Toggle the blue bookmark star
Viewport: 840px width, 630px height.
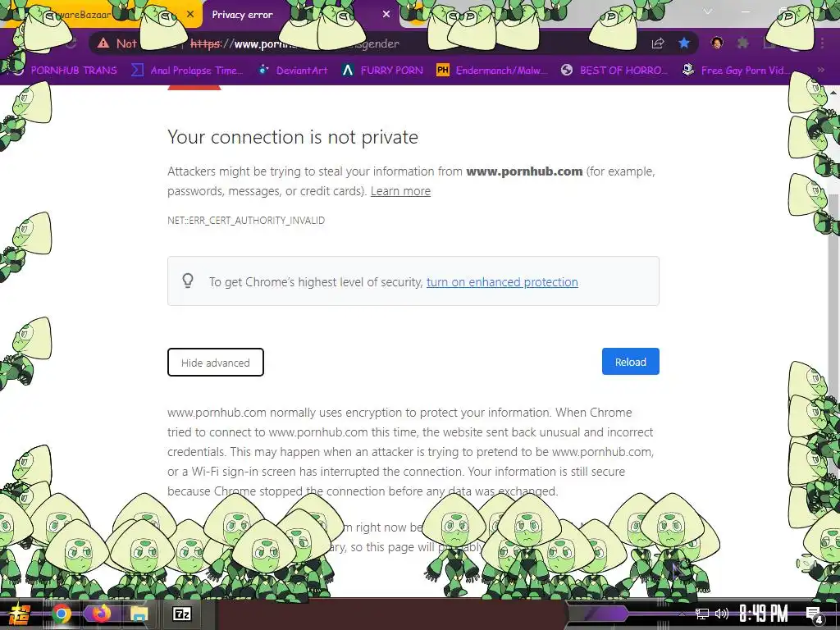[x=684, y=43]
